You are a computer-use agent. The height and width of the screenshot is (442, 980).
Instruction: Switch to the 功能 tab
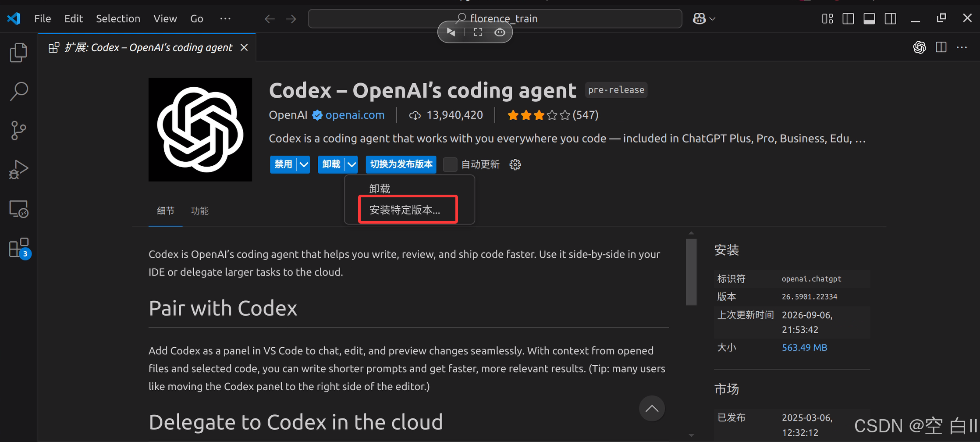200,211
